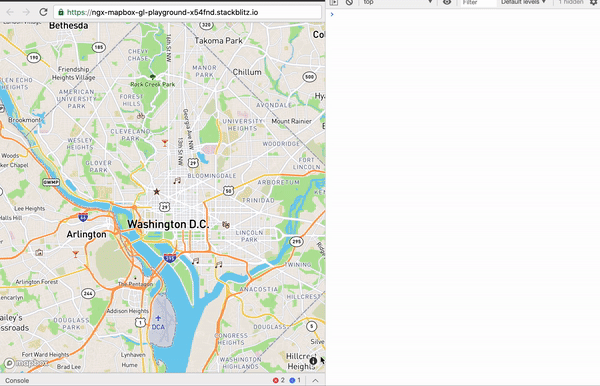Click the 'Arlington' map label

(86, 234)
